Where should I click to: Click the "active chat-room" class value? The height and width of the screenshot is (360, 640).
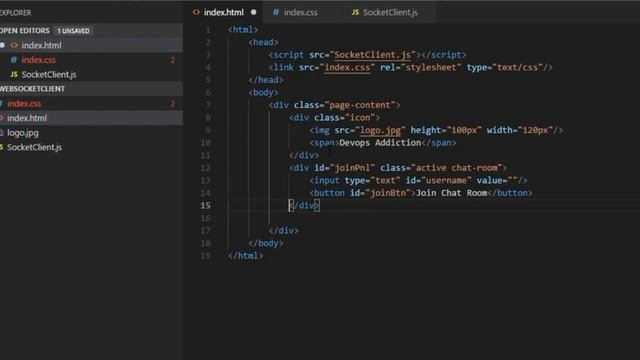(x=457, y=168)
